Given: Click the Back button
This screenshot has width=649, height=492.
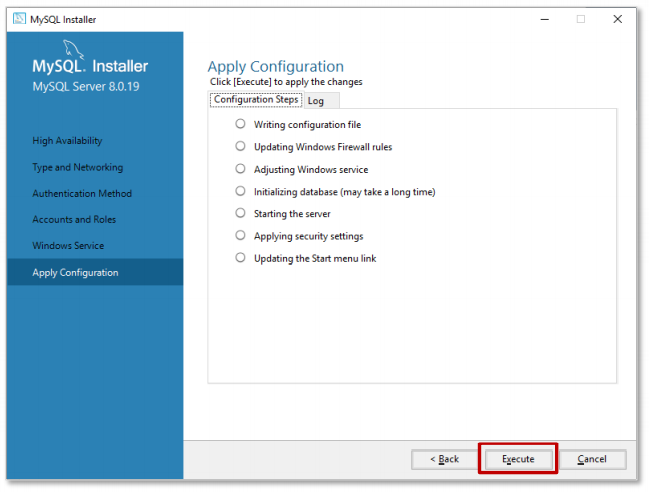Looking at the screenshot, I should [x=444, y=459].
